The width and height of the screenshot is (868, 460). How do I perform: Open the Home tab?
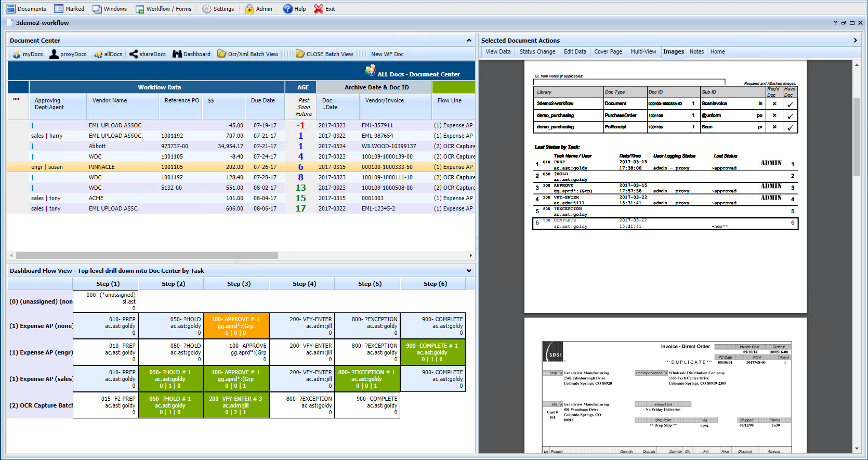point(718,51)
